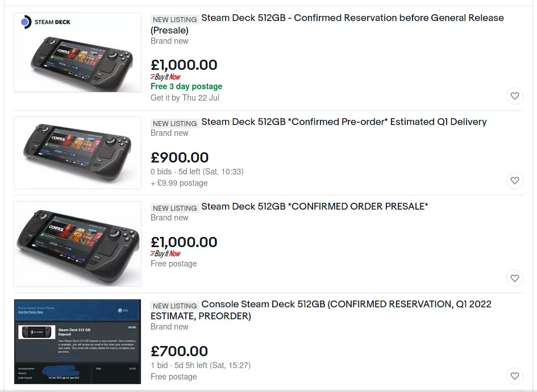Viewport: 537px width, 392px height.
Task: Save the £700 Console Steam Deck listing
Action: (x=514, y=376)
